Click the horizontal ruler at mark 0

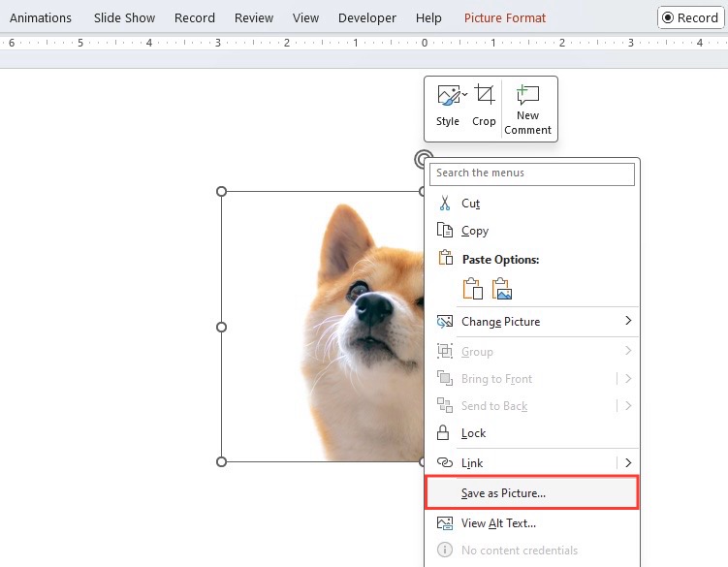tap(425, 43)
